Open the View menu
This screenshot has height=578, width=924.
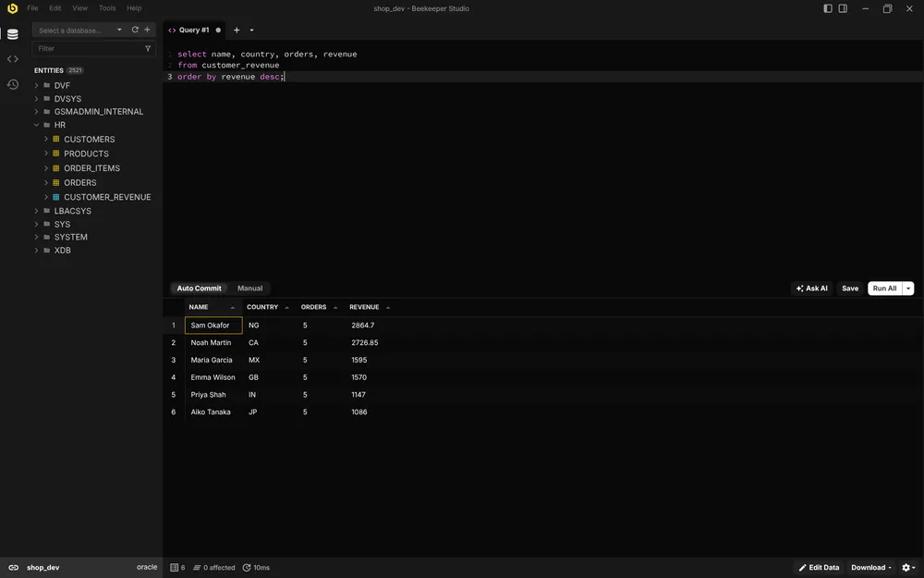tap(79, 8)
